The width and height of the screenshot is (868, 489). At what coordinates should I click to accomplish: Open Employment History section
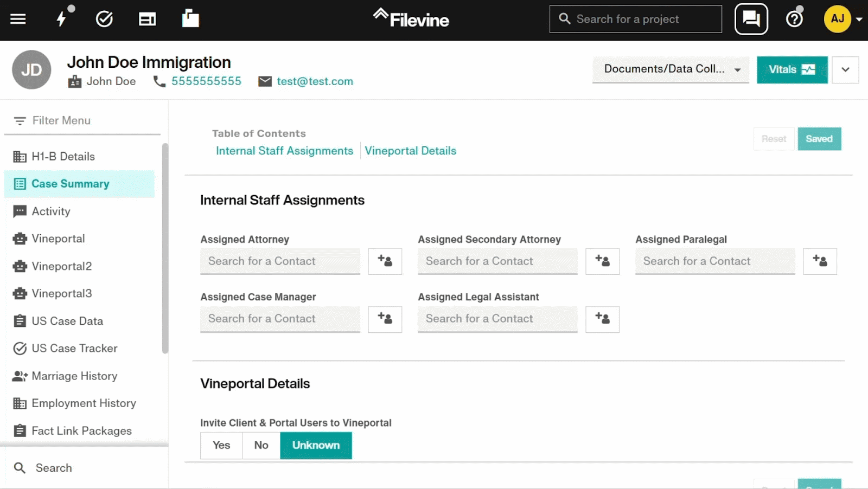click(x=79, y=403)
